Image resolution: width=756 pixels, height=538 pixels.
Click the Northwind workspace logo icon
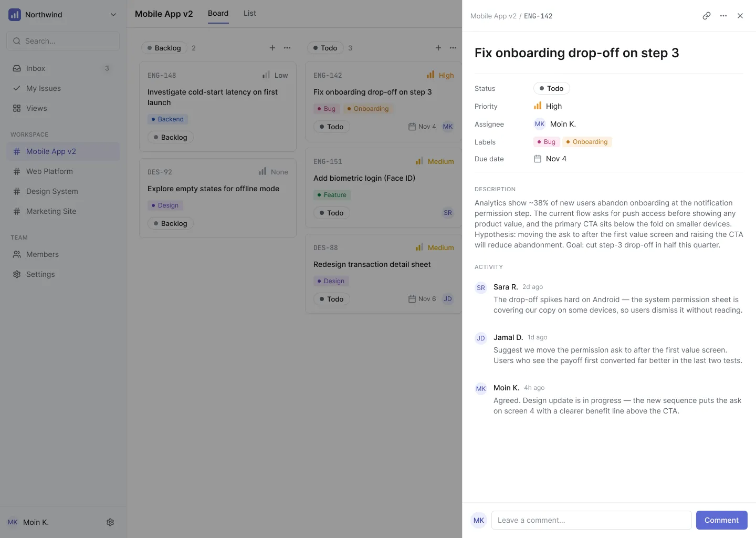(x=15, y=15)
